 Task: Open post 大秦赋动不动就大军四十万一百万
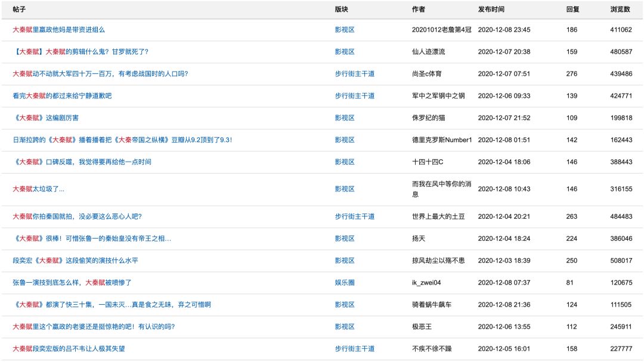100,73
